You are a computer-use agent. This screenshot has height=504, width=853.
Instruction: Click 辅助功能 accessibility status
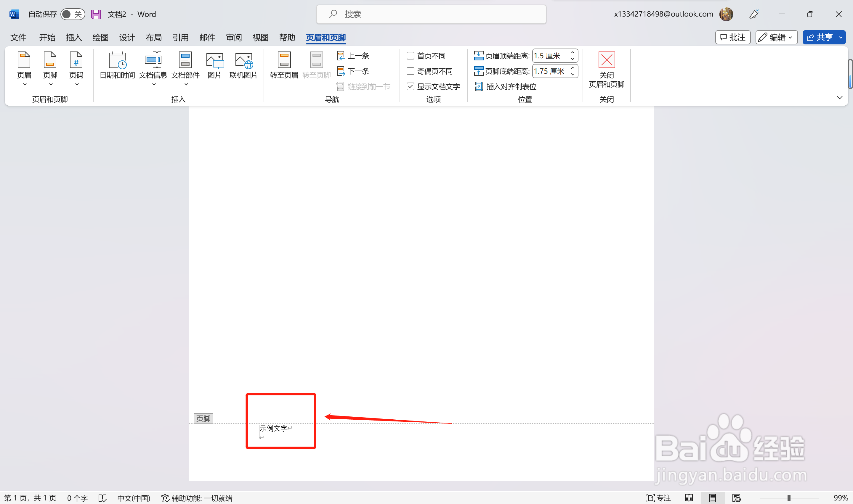(197, 498)
